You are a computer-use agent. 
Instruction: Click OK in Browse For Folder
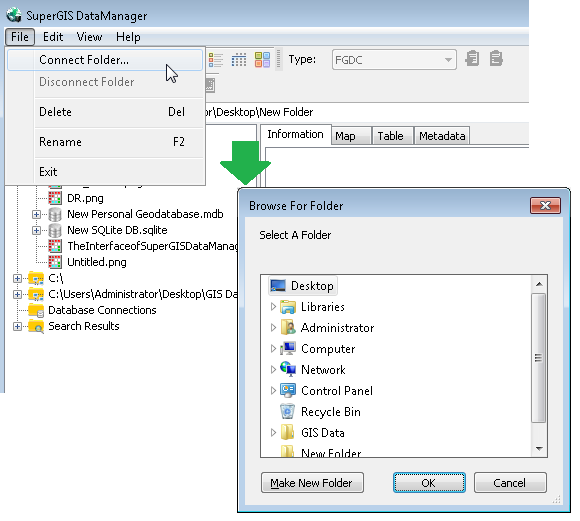429,483
